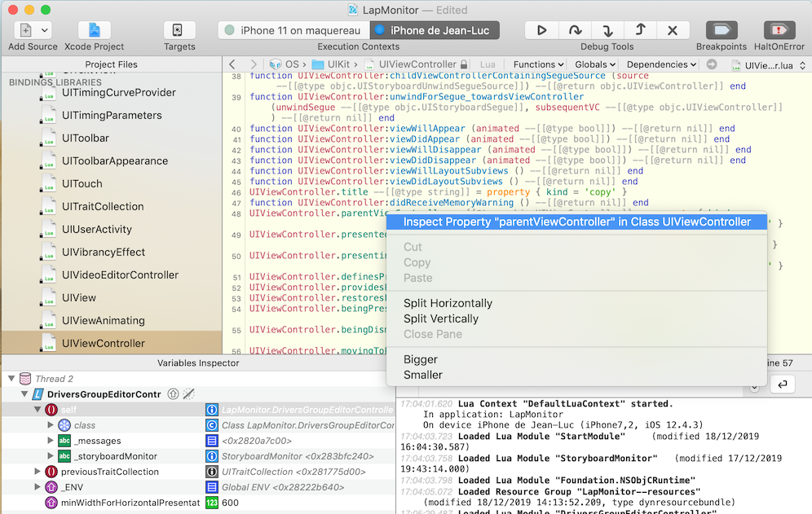Click the 123 number icon beside 600
The width and height of the screenshot is (812, 514).
pos(212,503)
